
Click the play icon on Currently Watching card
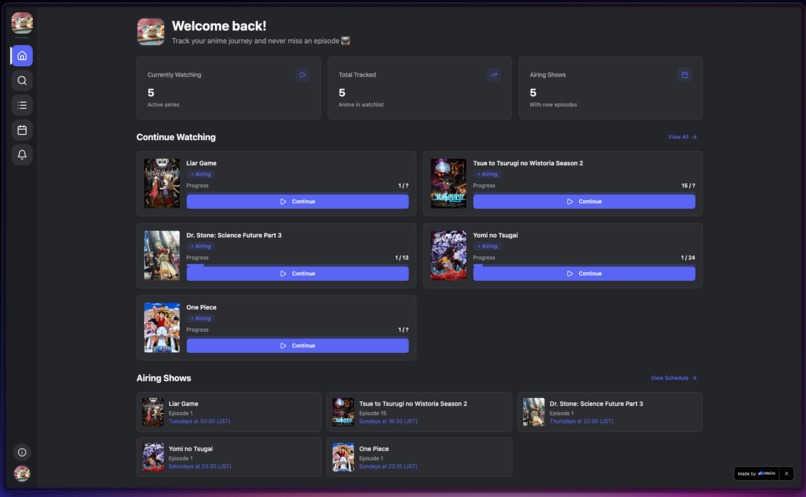click(302, 75)
